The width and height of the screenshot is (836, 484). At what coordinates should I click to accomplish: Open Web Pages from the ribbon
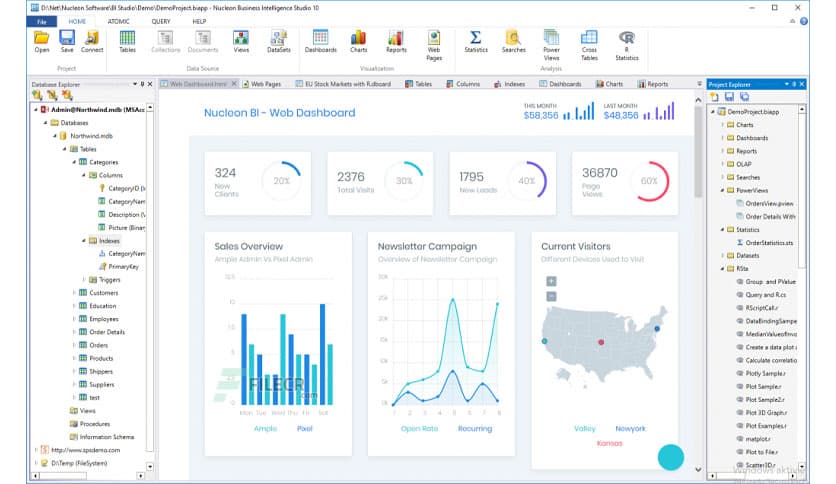434,45
